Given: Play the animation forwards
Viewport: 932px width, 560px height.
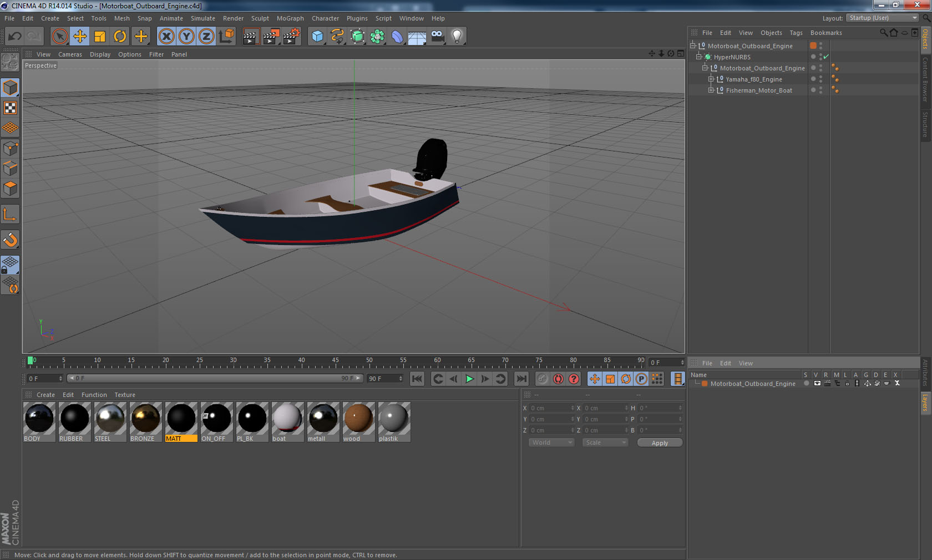Looking at the screenshot, I should tap(469, 379).
